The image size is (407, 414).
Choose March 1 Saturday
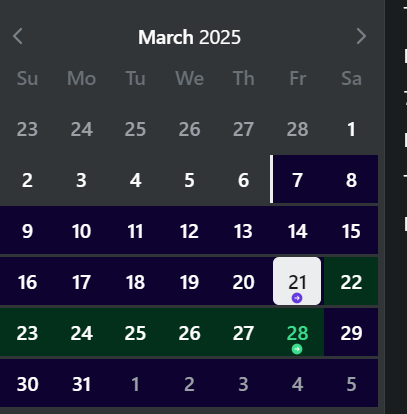(351, 129)
